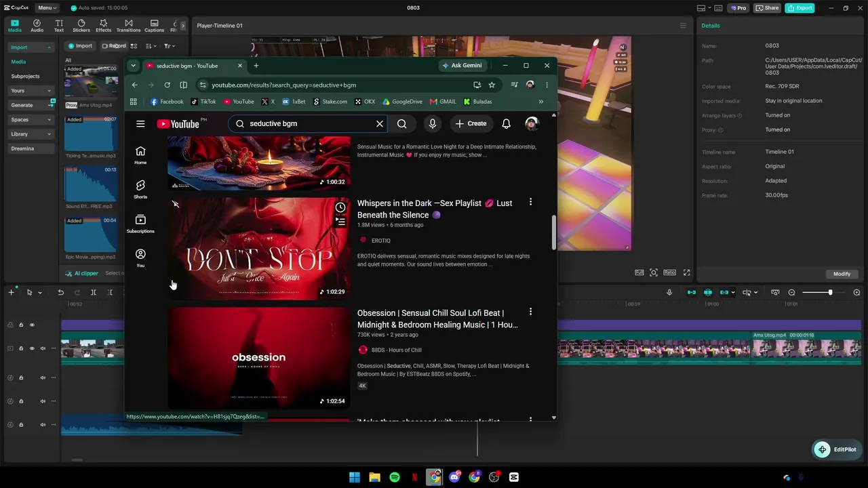The width and height of the screenshot is (868, 488).
Task: Open the TikTok bookmark
Action: tap(203, 102)
